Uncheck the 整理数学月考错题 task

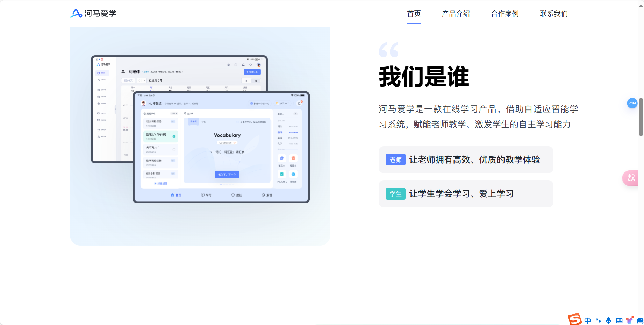[x=174, y=136]
